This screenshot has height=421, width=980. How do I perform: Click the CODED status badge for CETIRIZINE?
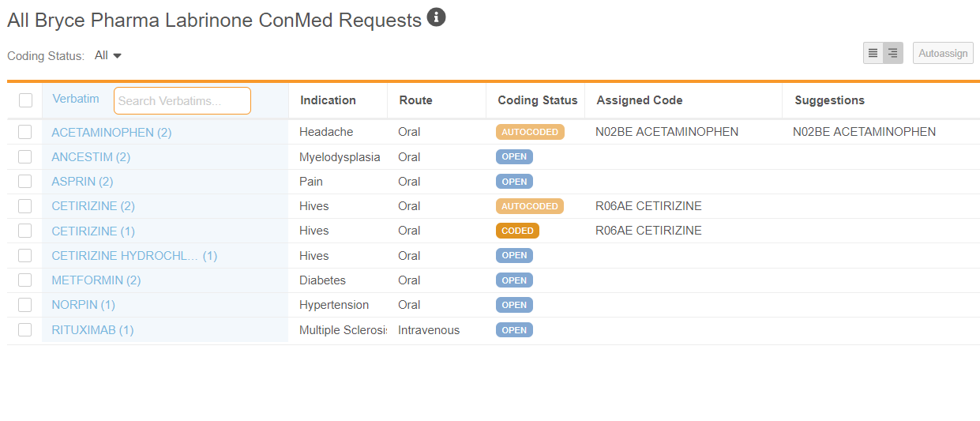click(x=517, y=231)
